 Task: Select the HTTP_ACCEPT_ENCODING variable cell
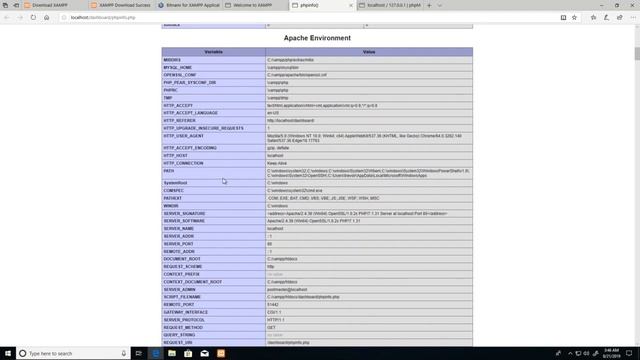(x=213, y=148)
